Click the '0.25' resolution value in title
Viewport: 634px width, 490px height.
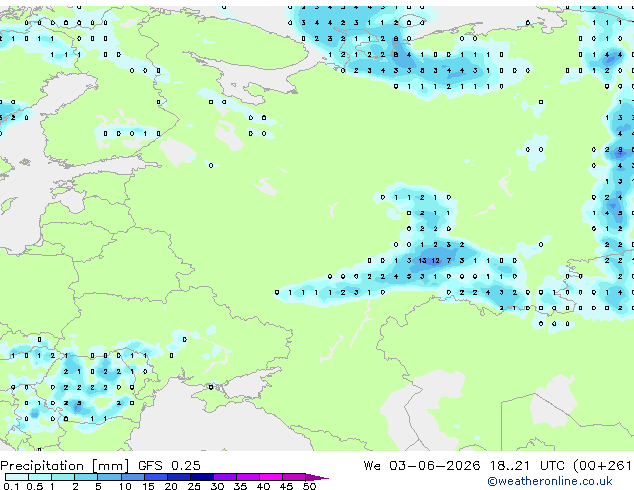[x=186, y=465]
